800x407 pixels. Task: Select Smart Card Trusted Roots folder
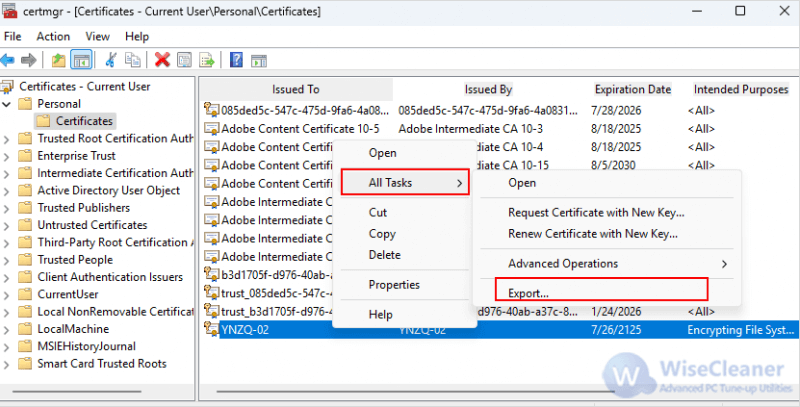point(101,364)
